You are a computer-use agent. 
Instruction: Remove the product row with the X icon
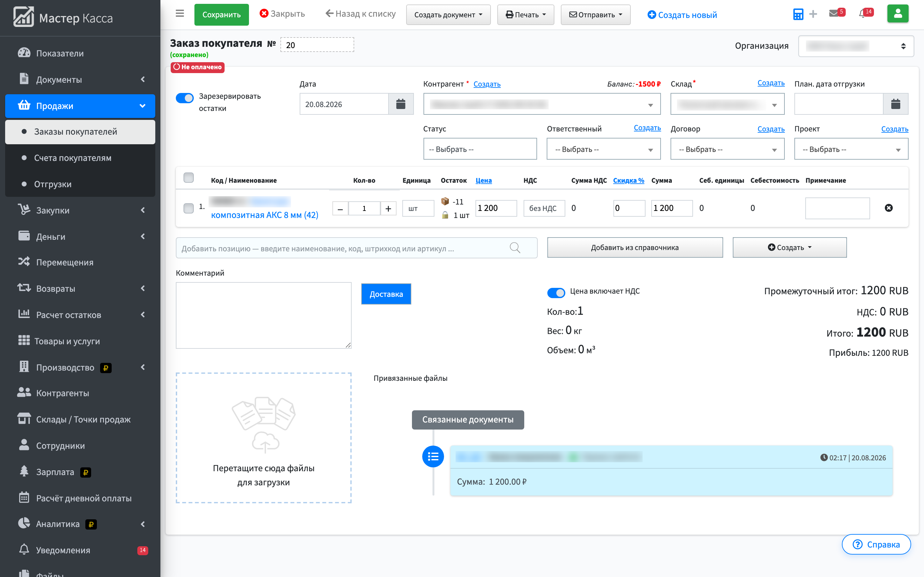(x=888, y=208)
